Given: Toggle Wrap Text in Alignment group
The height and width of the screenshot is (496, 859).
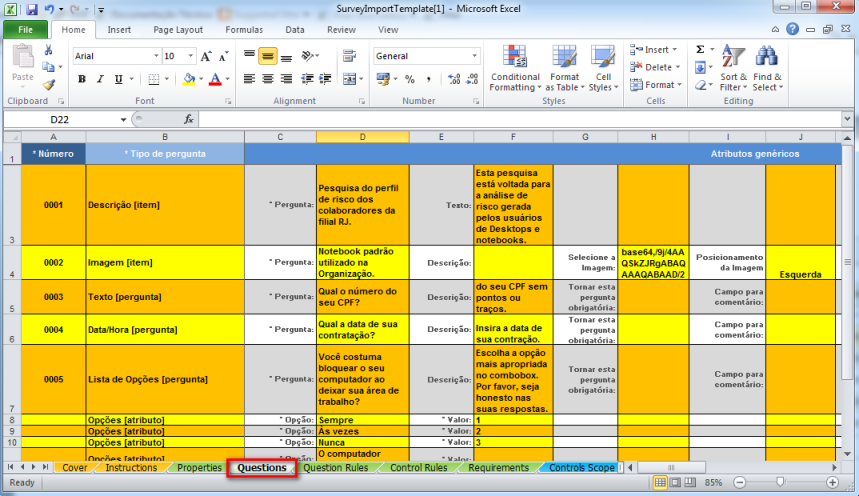Looking at the screenshot, I should pyautogui.click(x=349, y=56).
